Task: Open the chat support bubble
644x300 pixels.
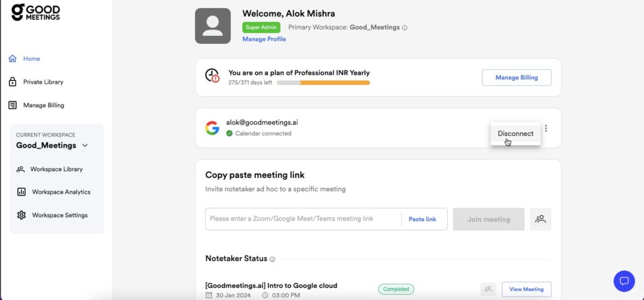Action: click(624, 281)
